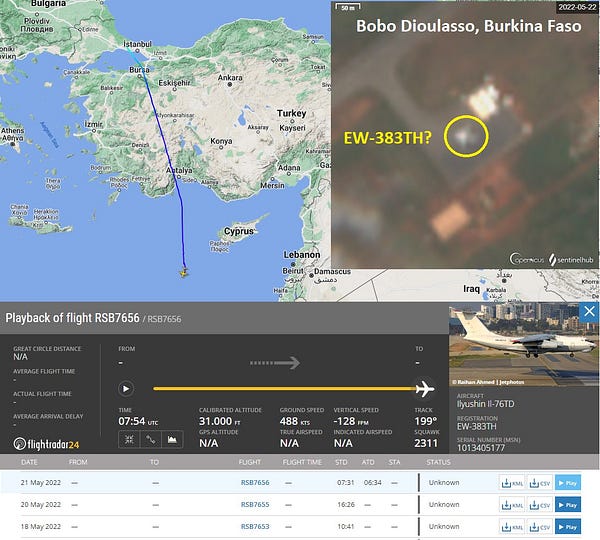Click STD value 16:26 in second row
This screenshot has height=540, width=600.
[346, 504]
